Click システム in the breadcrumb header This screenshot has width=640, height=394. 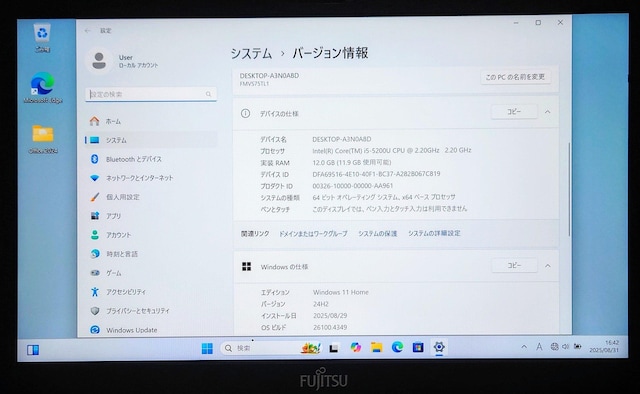tap(251, 53)
